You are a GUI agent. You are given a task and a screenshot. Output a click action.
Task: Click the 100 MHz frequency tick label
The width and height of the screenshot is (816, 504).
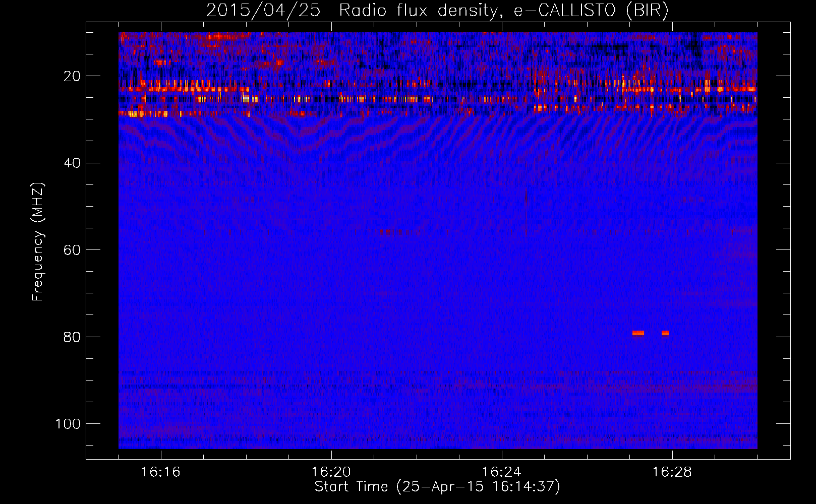68,424
